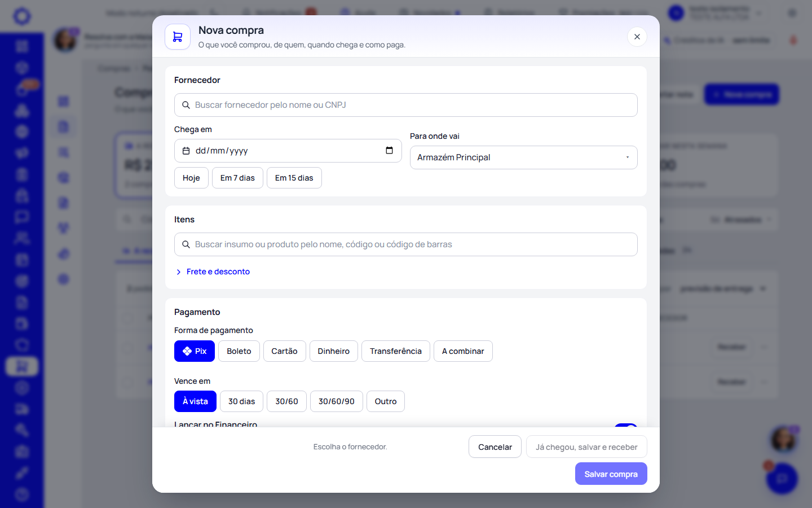
Task: Close the Nova compra dialog
Action: tap(637, 37)
